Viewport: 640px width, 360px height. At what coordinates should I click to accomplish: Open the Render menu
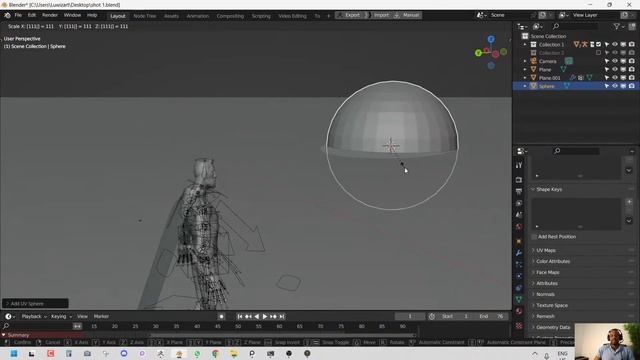(x=50, y=16)
